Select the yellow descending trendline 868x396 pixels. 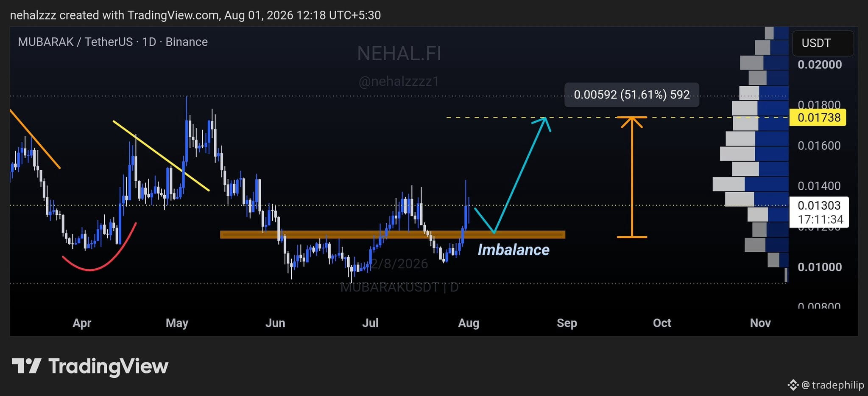pos(161,156)
